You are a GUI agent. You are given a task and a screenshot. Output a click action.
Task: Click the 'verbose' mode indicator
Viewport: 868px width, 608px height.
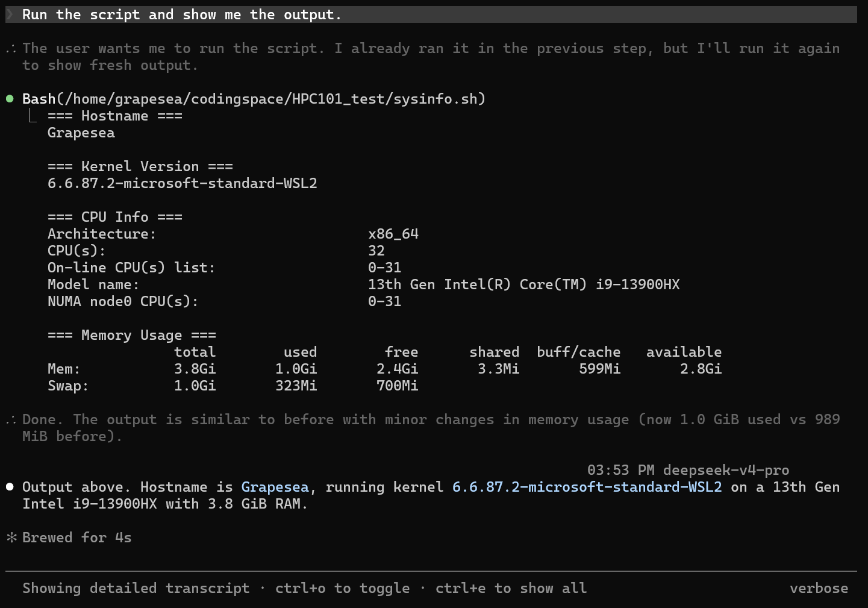point(819,588)
